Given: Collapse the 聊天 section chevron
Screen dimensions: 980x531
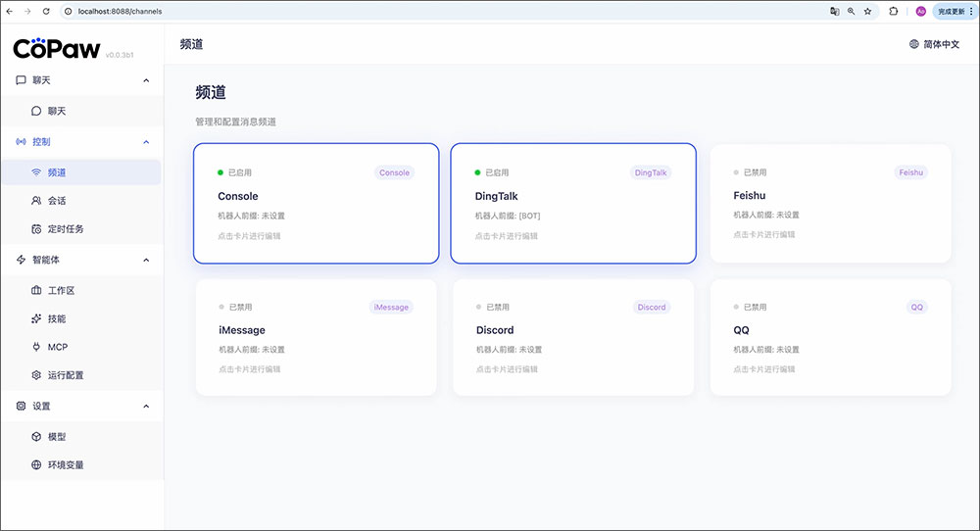Looking at the screenshot, I should click(146, 80).
